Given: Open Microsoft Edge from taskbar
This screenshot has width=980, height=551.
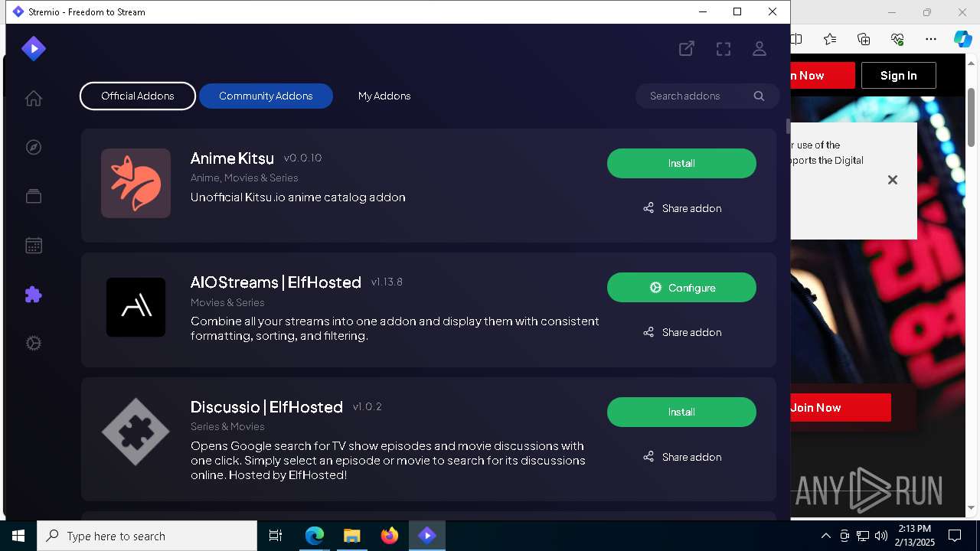Looking at the screenshot, I should pyautogui.click(x=315, y=536).
